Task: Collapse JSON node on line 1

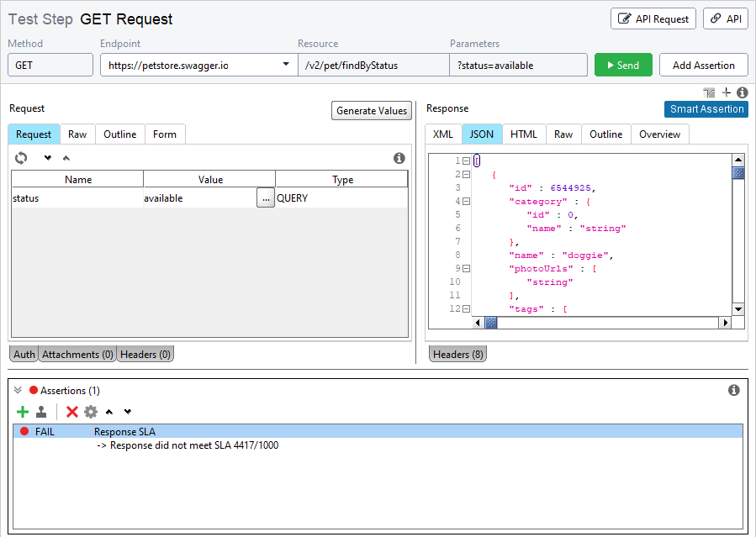Action: [466, 161]
